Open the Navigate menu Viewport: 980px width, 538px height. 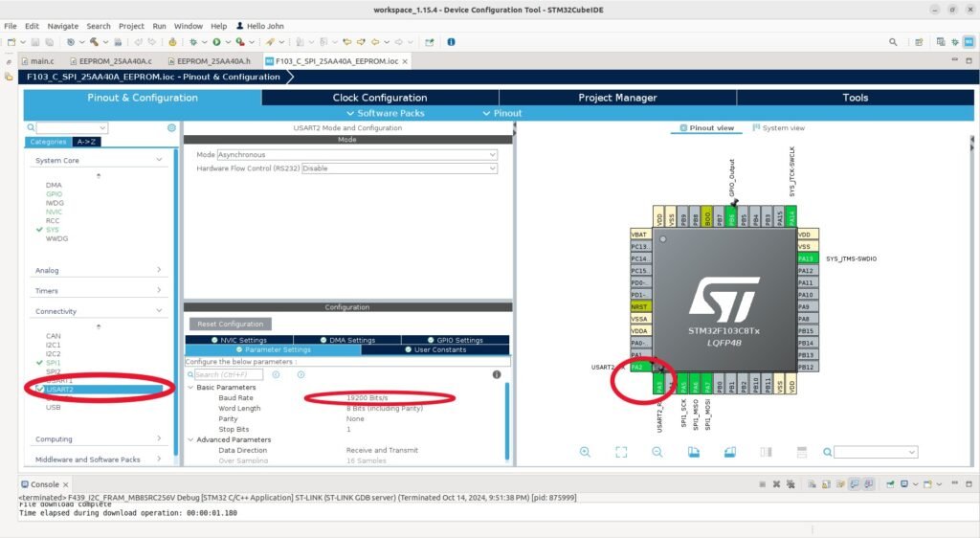(x=63, y=26)
